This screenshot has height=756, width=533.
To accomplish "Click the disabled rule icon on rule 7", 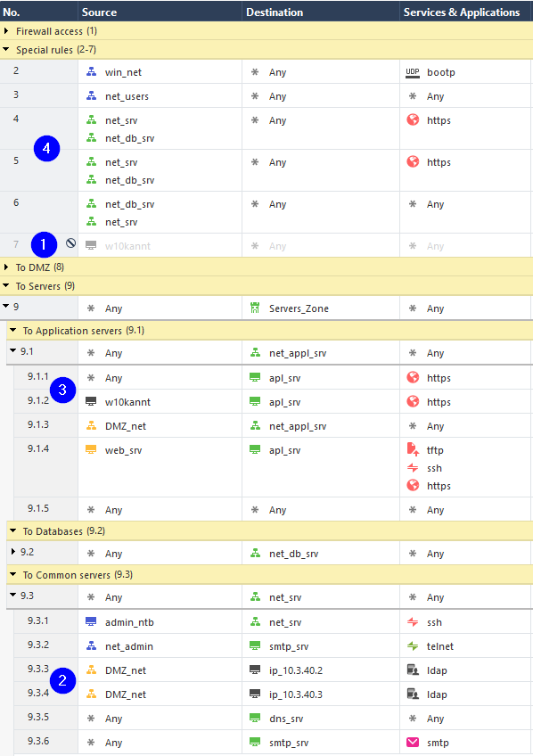I will click(x=70, y=243).
